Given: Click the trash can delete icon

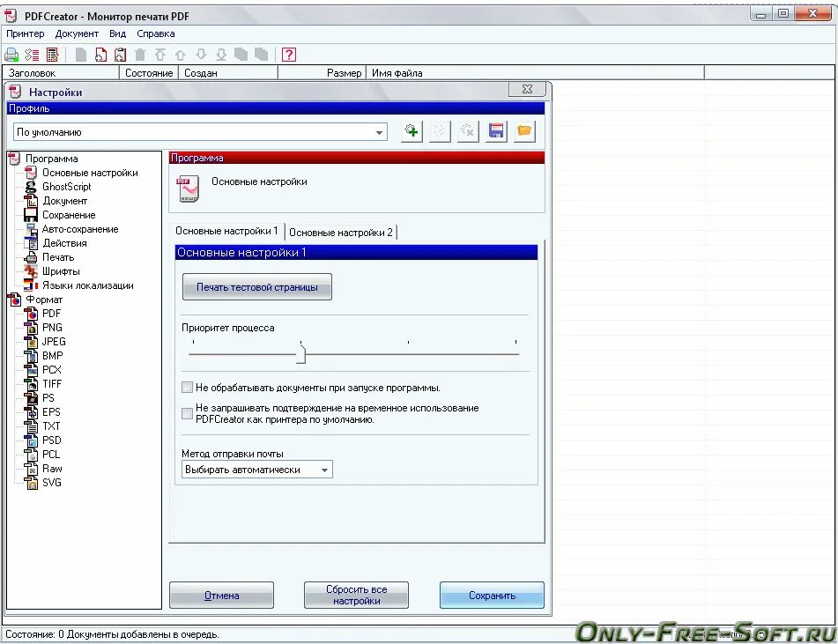Looking at the screenshot, I should pos(141,55).
